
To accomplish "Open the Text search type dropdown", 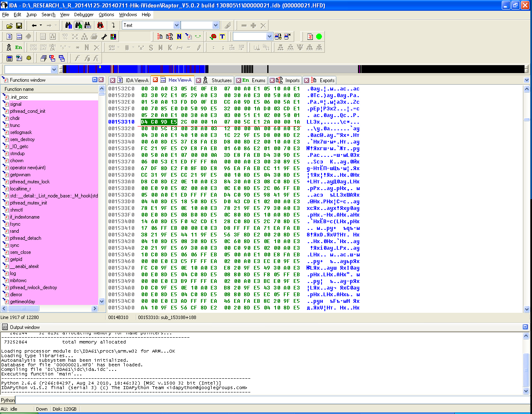I will pyautogui.click(x=176, y=25).
